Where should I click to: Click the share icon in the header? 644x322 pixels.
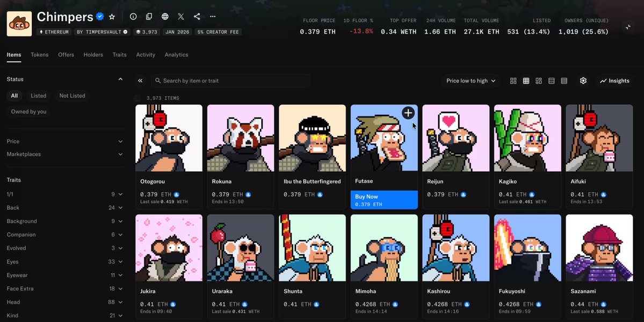point(197,17)
